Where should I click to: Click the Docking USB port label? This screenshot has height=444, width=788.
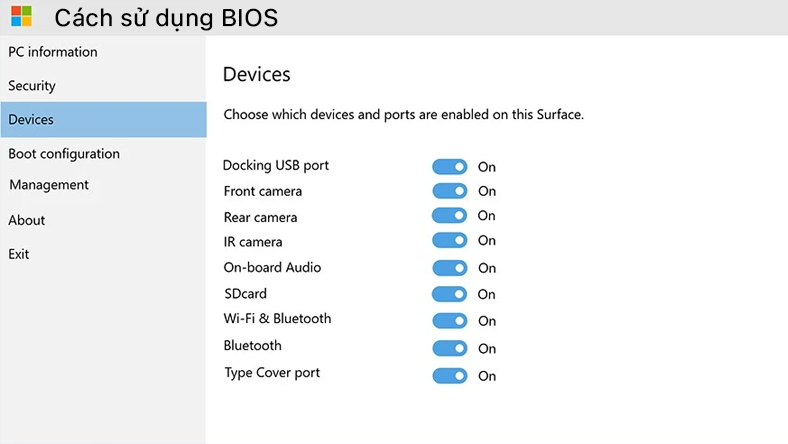(276, 165)
